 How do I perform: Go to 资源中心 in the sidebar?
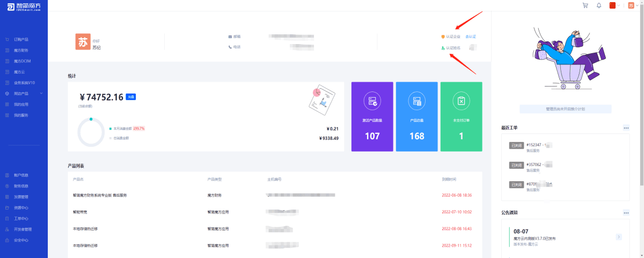pos(21,207)
